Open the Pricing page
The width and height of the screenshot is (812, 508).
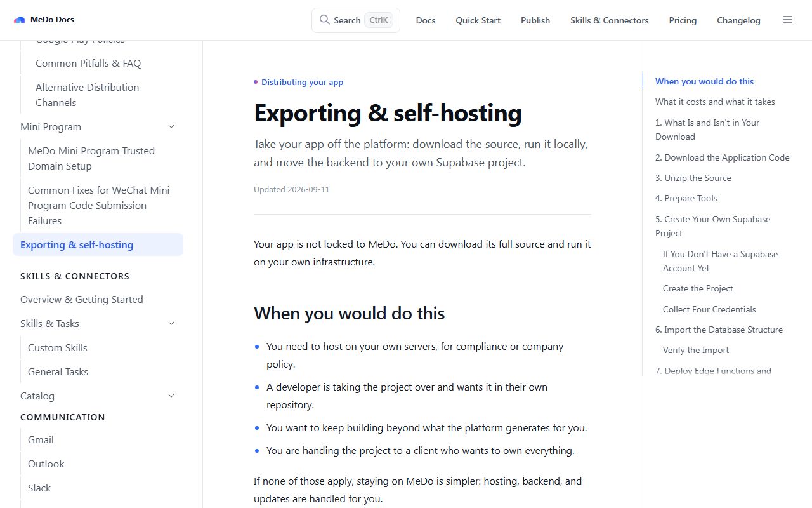[683, 20]
